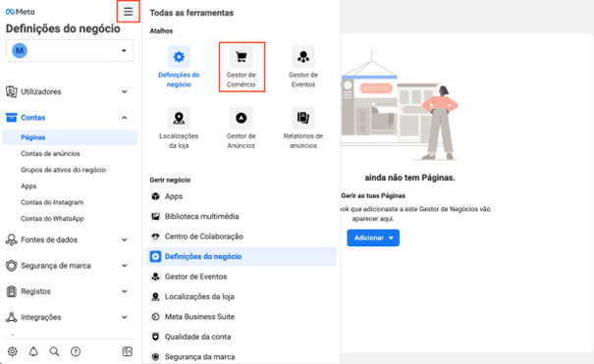Open the hamburger all-tools menu
The image size is (594, 364).
coord(128,12)
